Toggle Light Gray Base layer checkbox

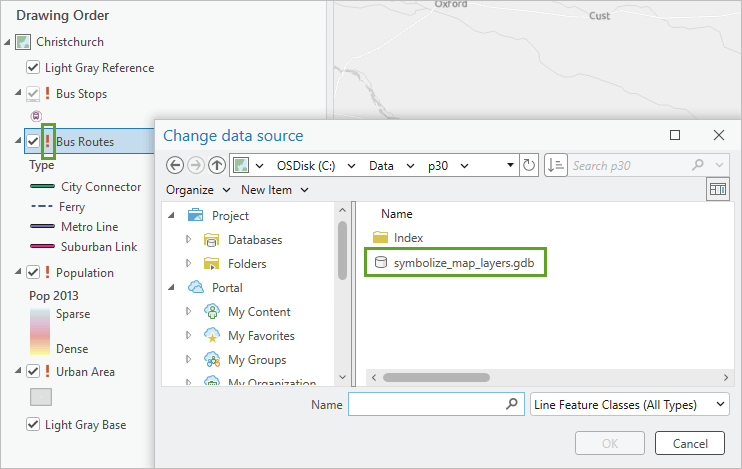pos(33,424)
